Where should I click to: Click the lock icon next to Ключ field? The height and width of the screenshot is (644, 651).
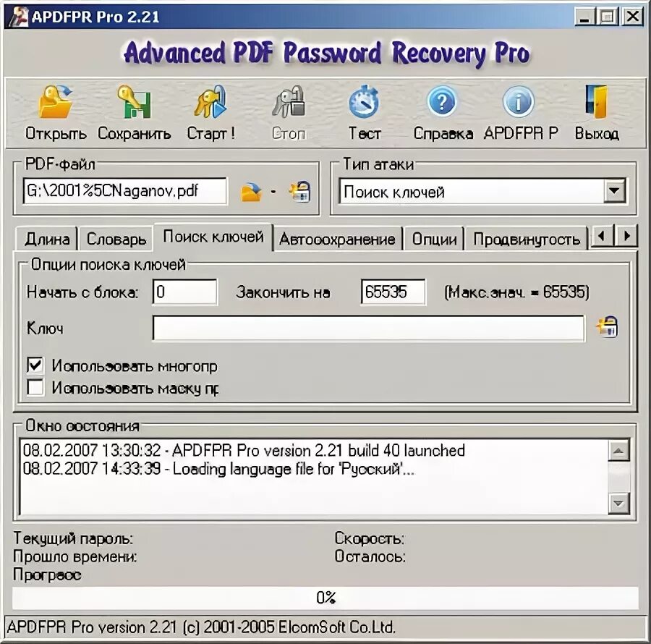coord(607,327)
